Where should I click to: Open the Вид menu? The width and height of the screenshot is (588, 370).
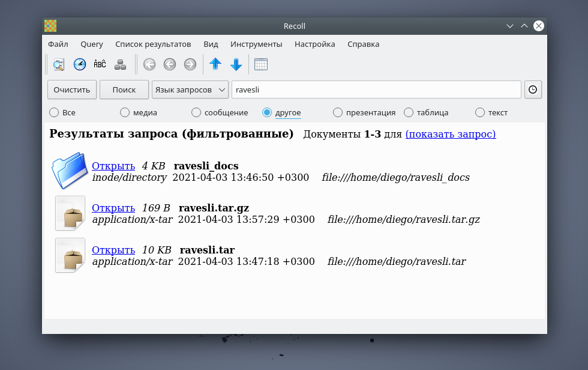tap(211, 44)
